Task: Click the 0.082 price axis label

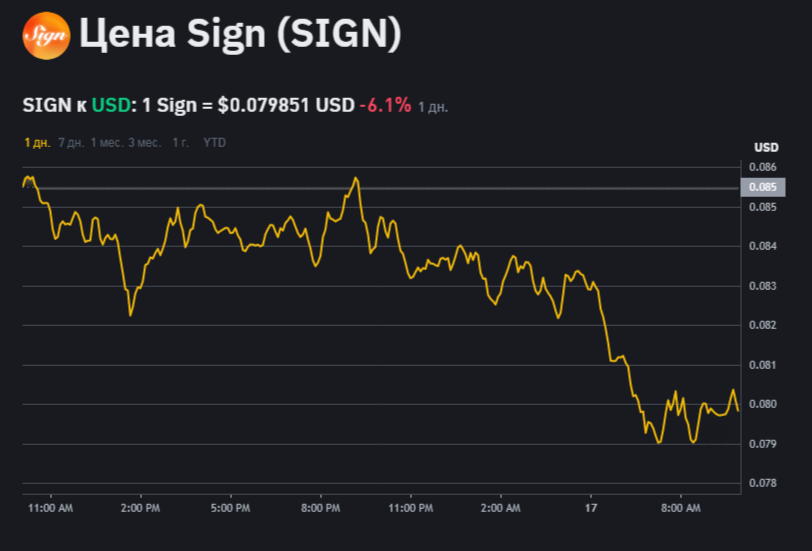Action: pos(762,325)
